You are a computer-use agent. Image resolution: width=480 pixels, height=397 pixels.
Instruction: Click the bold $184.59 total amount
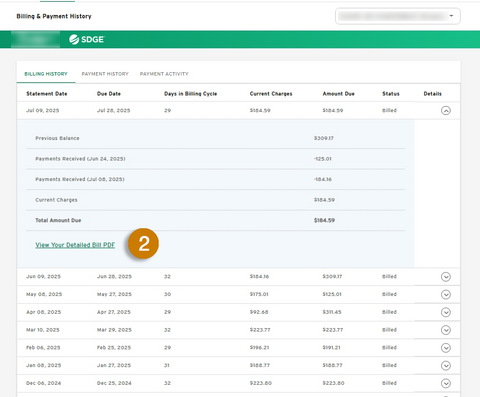pyautogui.click(x=324, y=220)
